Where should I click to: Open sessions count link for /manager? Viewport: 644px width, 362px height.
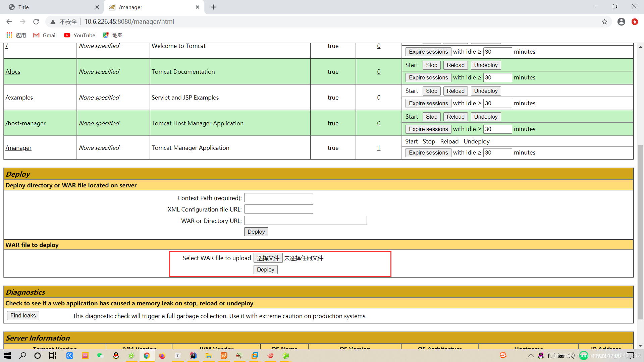pyautogui.click(x=379, y=148)
